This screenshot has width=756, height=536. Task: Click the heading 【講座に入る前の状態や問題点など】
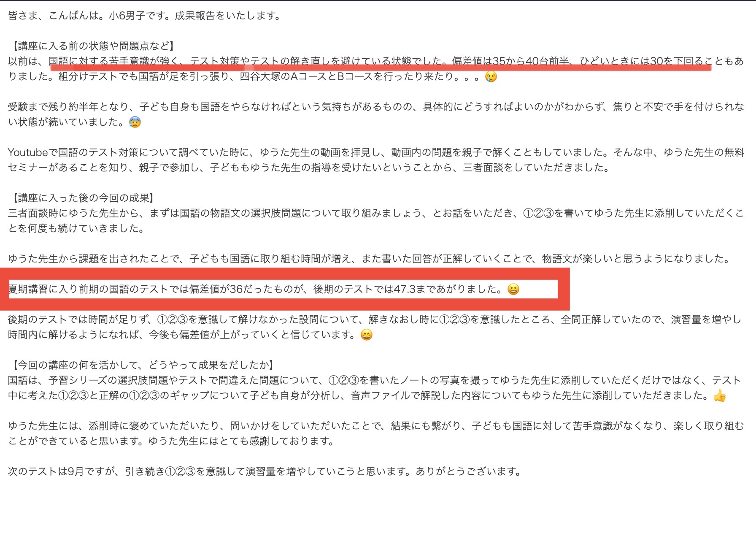click(x=92, y=46)
